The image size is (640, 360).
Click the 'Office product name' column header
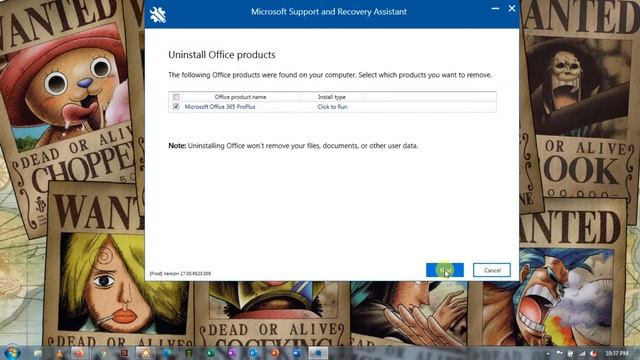[240, 97]
